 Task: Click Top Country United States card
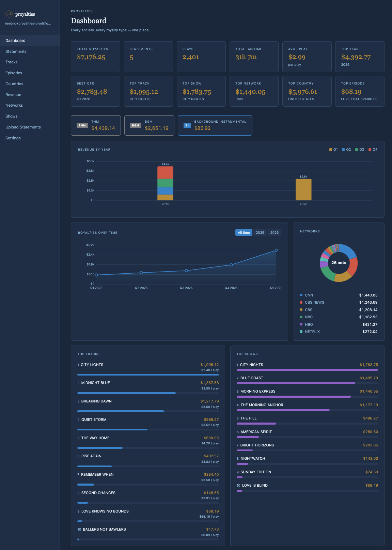pyautogui.click(x=307, y=91)
